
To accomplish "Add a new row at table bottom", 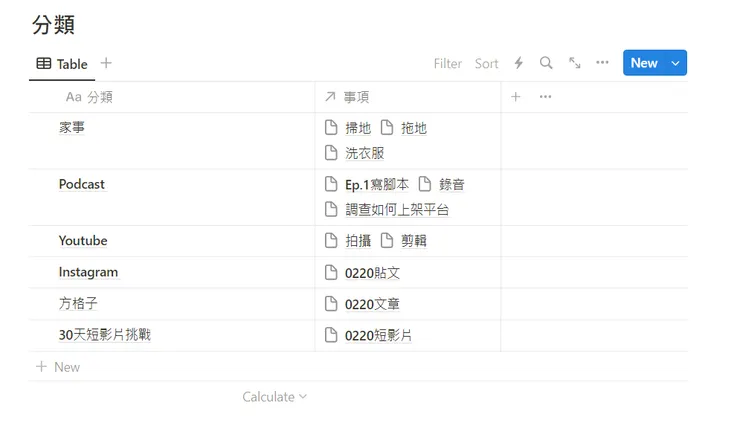I will [58, 367].
